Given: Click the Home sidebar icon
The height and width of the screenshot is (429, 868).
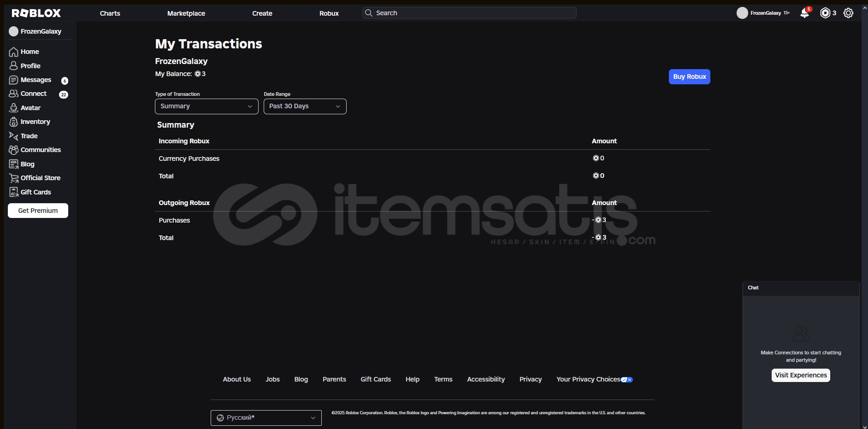Looking at the screenshot, I should point(14,52).
